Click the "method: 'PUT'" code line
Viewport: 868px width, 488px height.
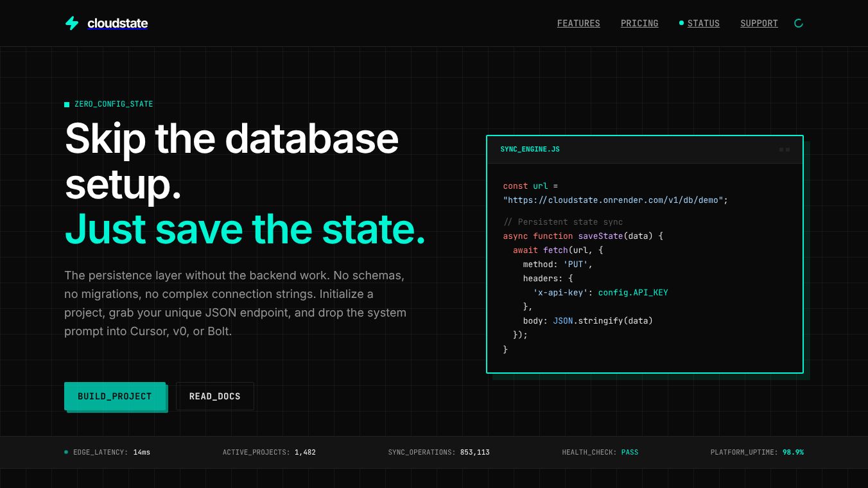(558, 264)
